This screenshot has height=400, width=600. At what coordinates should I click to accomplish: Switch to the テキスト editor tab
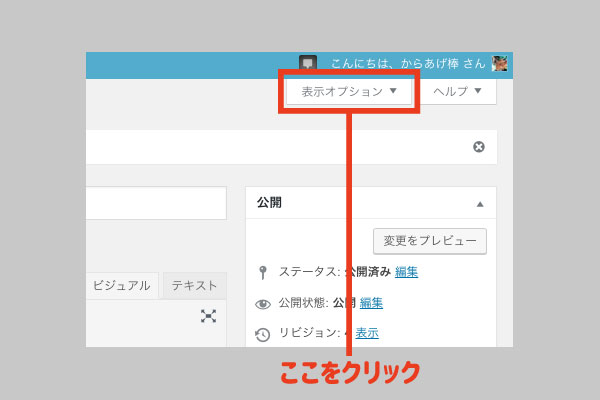194,285
